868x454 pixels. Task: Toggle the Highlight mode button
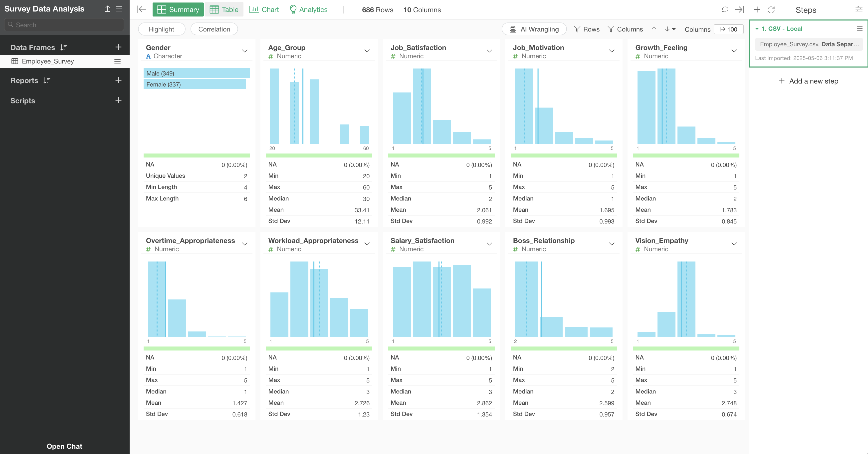point(161,29)
